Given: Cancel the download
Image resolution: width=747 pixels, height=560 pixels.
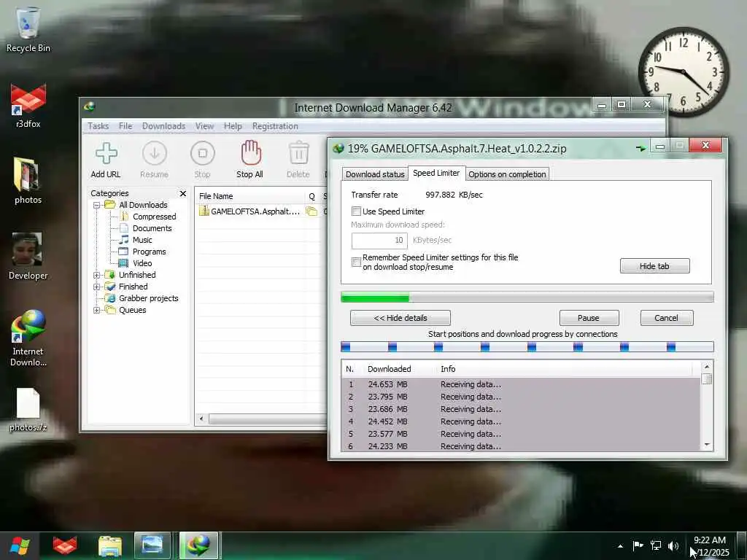Looking at the screenshot, I should [x=667, y=318].
